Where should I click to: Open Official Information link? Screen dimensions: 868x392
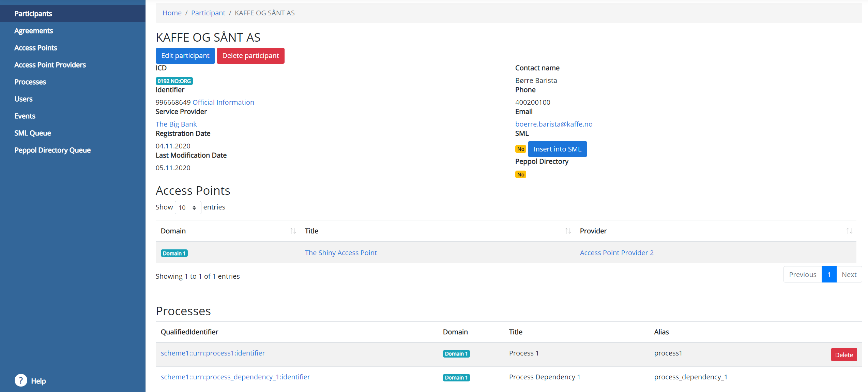[223, 102]
